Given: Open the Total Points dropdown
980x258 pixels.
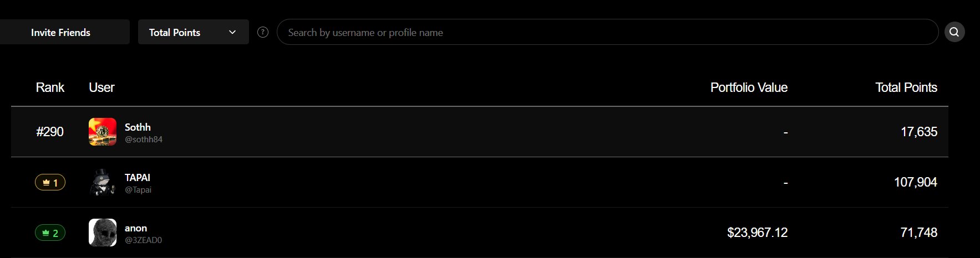Looking at the screenshot, I should [193, 32].
